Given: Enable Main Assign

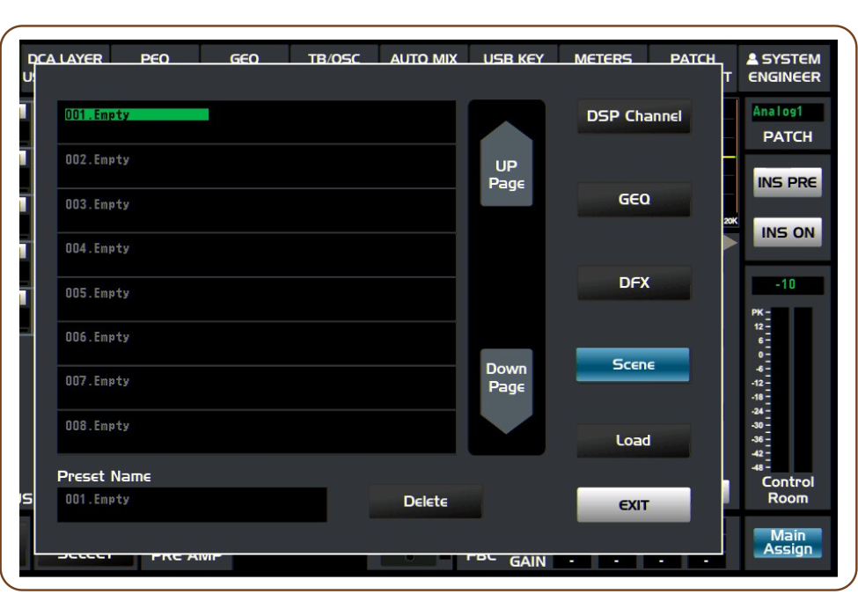Looking at the screenshot, I should 789,544.
